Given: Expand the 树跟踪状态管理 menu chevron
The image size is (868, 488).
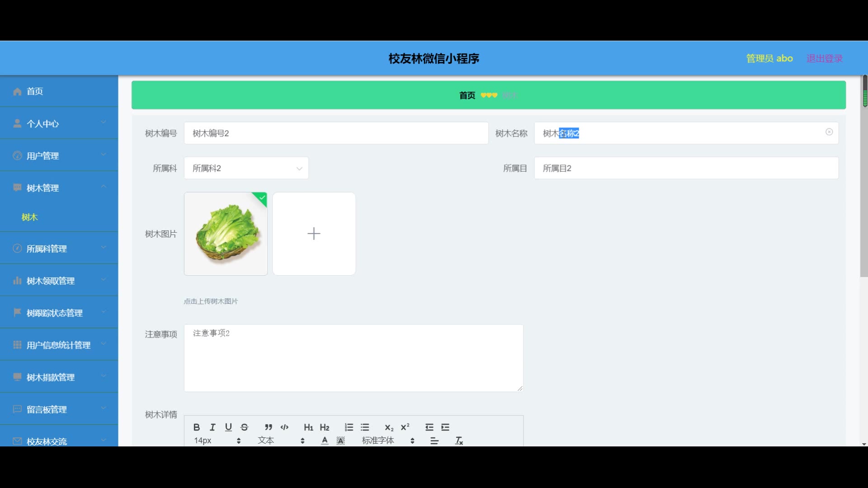Looking at the screenshot, I should click(104, 311).
